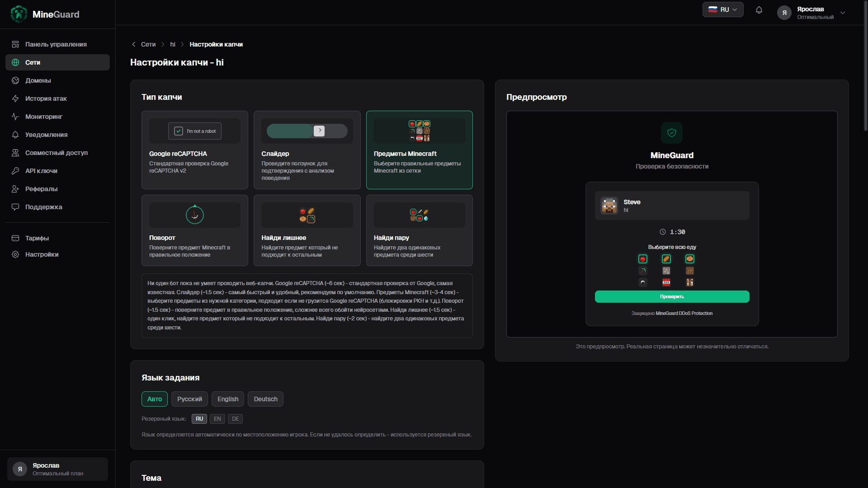Click the gear icon for Настройки
This screenshot has height=488, width=868.
tap(15, 254)
